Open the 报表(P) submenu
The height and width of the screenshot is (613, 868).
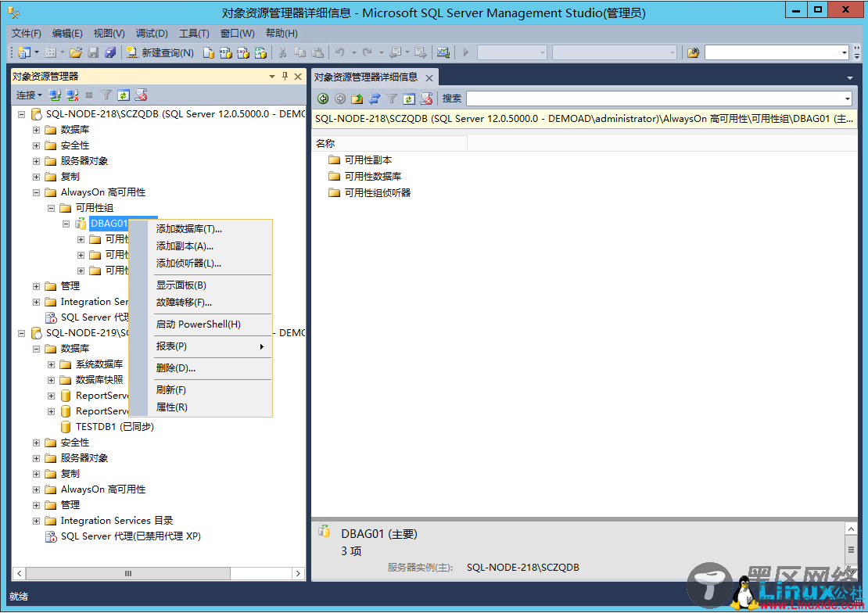coord(201,346)
